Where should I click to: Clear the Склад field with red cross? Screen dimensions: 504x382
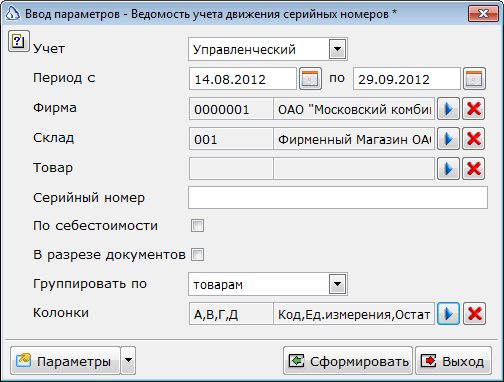pyautogui.click(x=474, y=138)
